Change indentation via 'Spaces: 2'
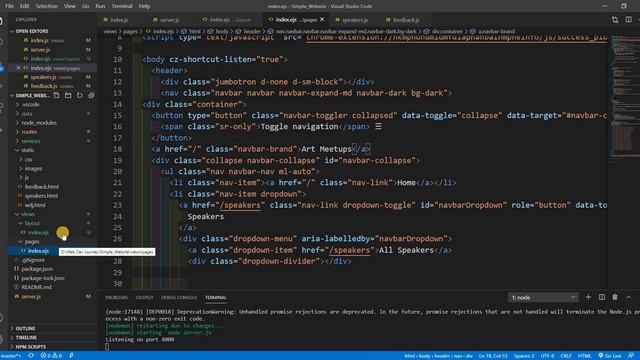Screen dimensions: 640x360 tap(524, 356)
